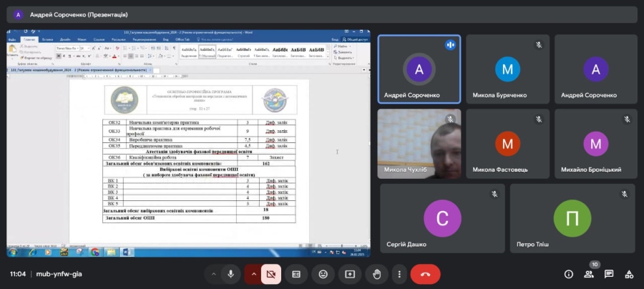Open the chat with everyone panel
The height and width of the screenshot is (289, 644).
click(x=609, y=274)
